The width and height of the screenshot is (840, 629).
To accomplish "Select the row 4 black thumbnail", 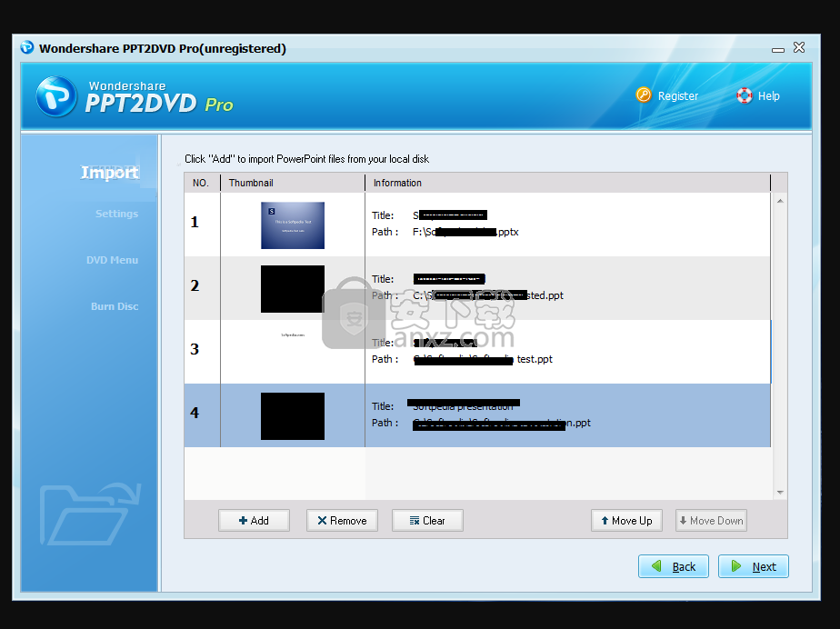I will tap(293, 416).
